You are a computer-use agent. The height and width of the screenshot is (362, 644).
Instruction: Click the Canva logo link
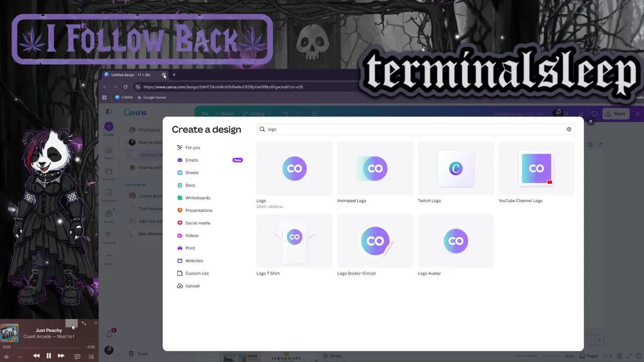coord(135,113)
